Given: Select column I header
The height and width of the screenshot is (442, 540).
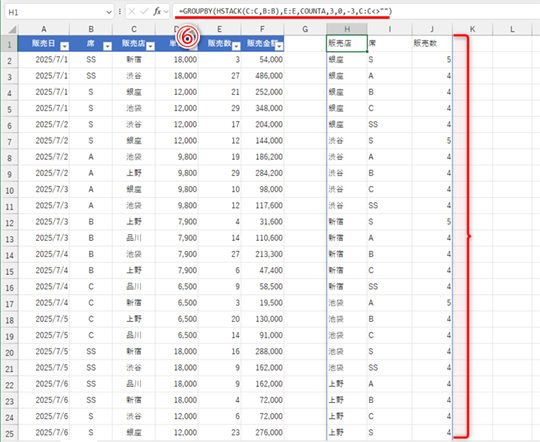Looking at the screenshot, I should pos(390,29).
